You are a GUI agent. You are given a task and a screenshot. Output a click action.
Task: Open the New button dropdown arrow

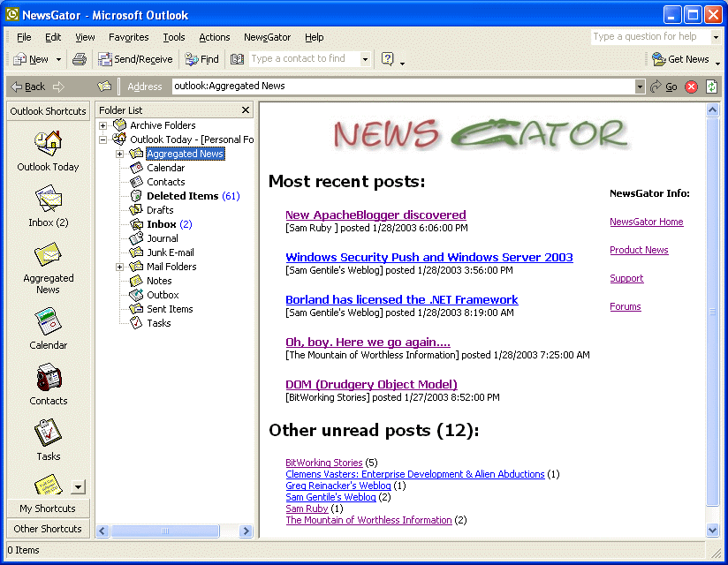[x=58, y=59]
